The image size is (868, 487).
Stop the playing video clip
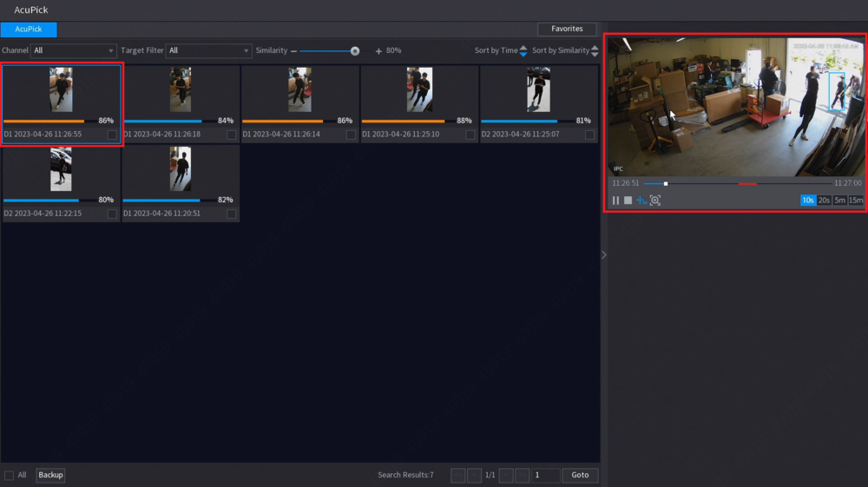[628, 201]
